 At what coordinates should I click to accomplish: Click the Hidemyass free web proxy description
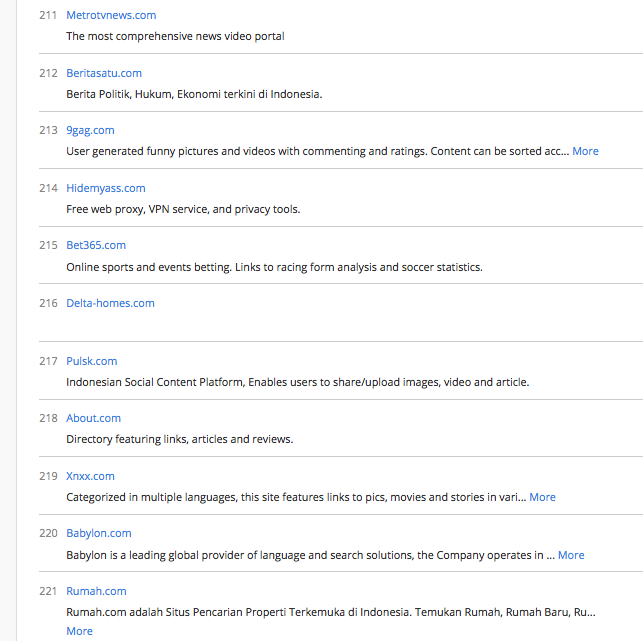tap(183, 209)
